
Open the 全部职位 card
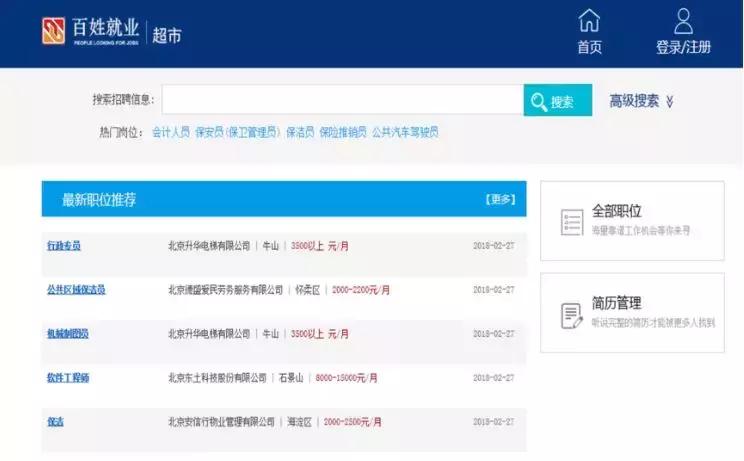632,221
